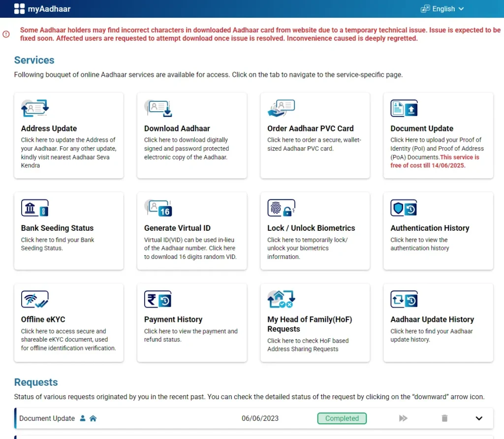
Task: Click the Authentication History shield icon
Action: (404, 208)
